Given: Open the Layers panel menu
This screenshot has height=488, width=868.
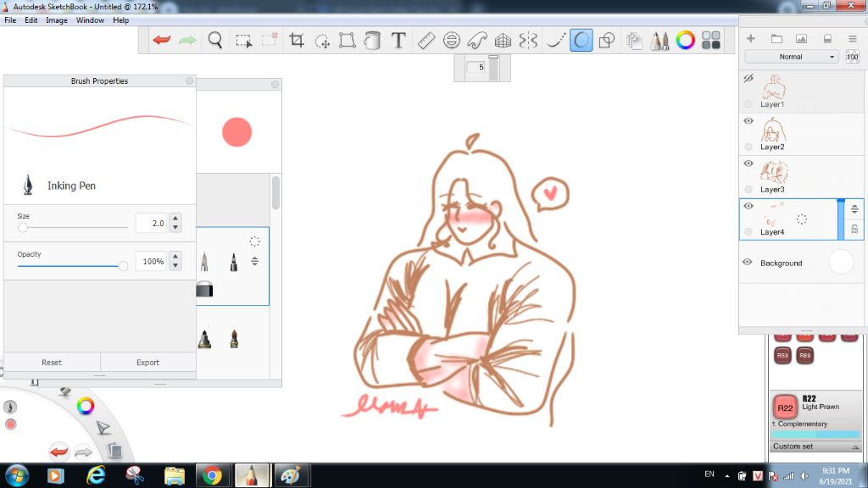Looking at the screenshot, I should [853, 38].
